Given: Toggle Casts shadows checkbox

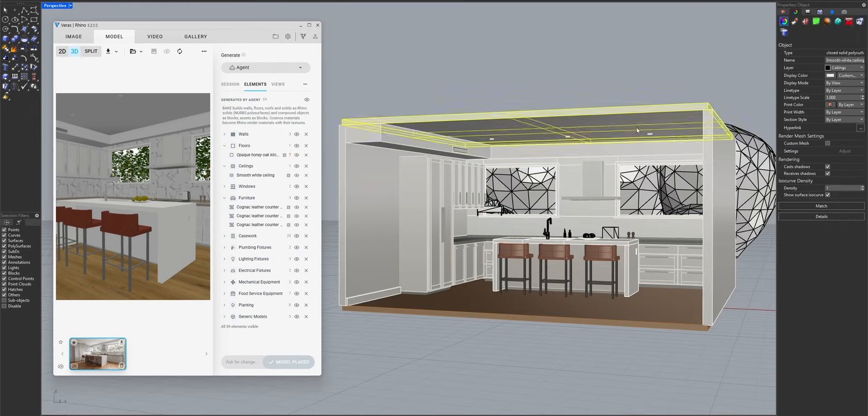Looking at the screenshot, I should pos(827,167).
